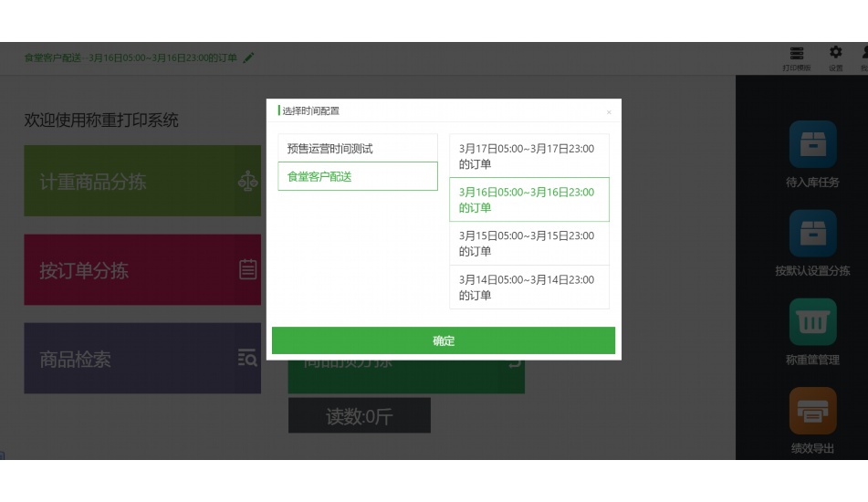
Task: Click the 读数:0斤 weight reading display
Action: (x=359, y=416)
